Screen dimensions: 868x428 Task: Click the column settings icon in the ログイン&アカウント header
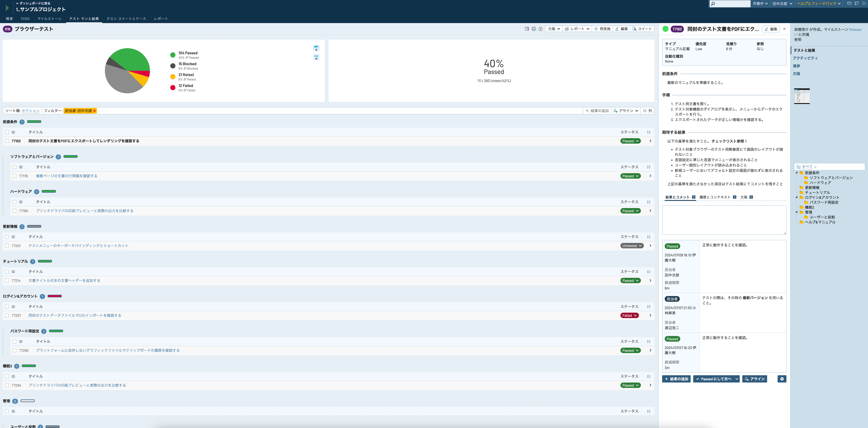click(649, 307)
